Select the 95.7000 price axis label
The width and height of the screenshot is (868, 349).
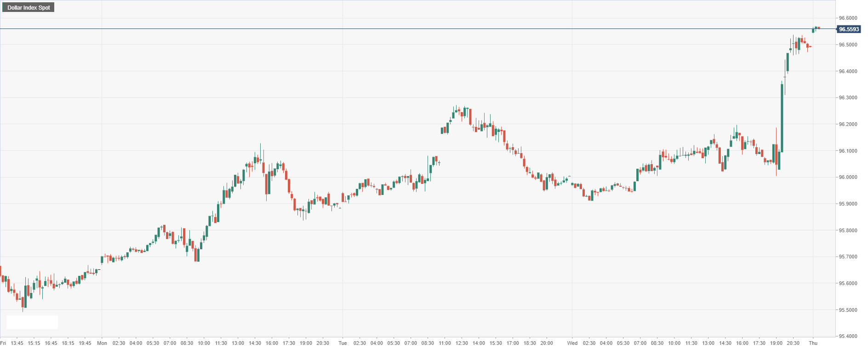coord(848,257)
